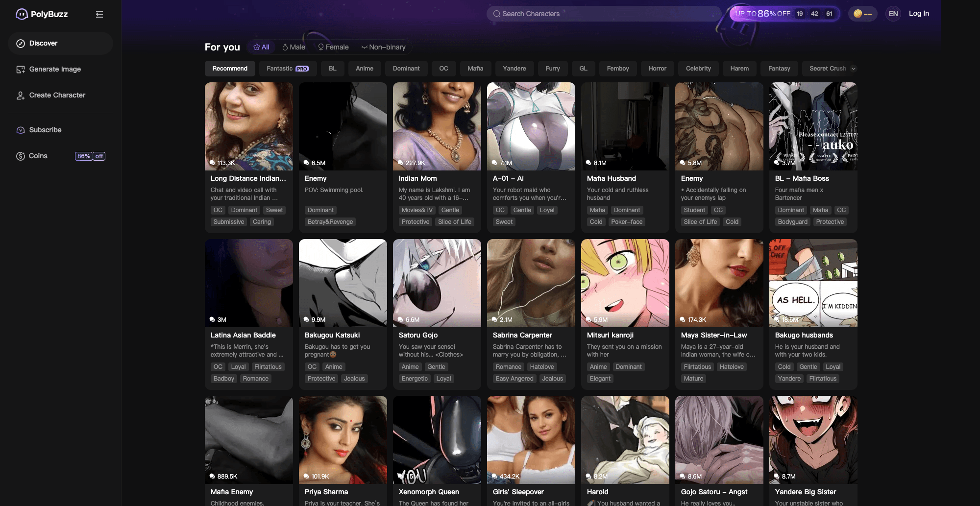Open Create Character in the sidebar
The width and height of the screenshot is (980, 506).
61,96
